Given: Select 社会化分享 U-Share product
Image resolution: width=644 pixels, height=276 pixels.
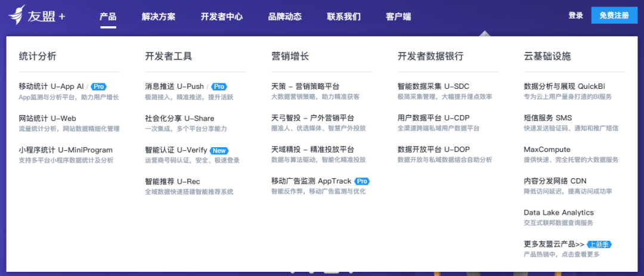Looking at the screenshot, I should [179, 119].
